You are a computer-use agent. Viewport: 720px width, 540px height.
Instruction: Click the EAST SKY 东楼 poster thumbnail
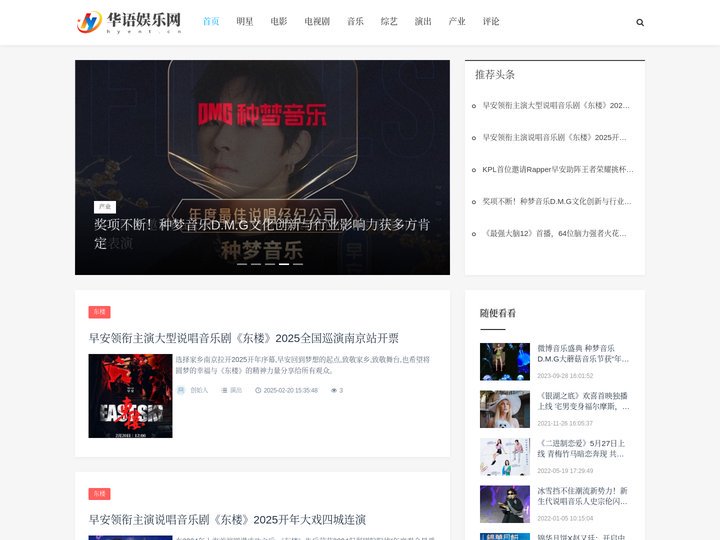coord(130,396)
